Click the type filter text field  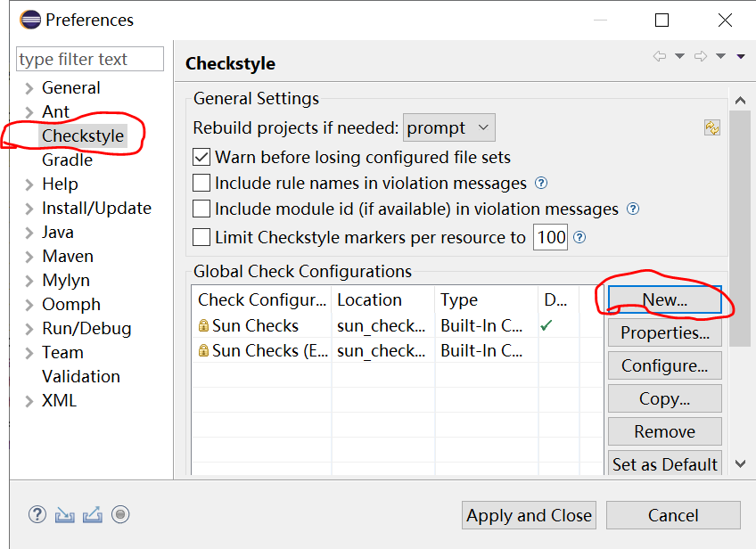point(90,60)
